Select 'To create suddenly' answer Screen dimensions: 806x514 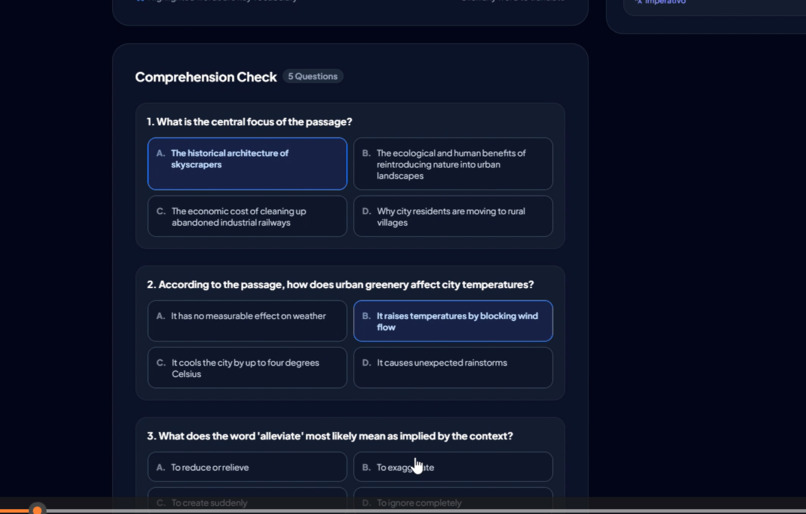(247, 502)
